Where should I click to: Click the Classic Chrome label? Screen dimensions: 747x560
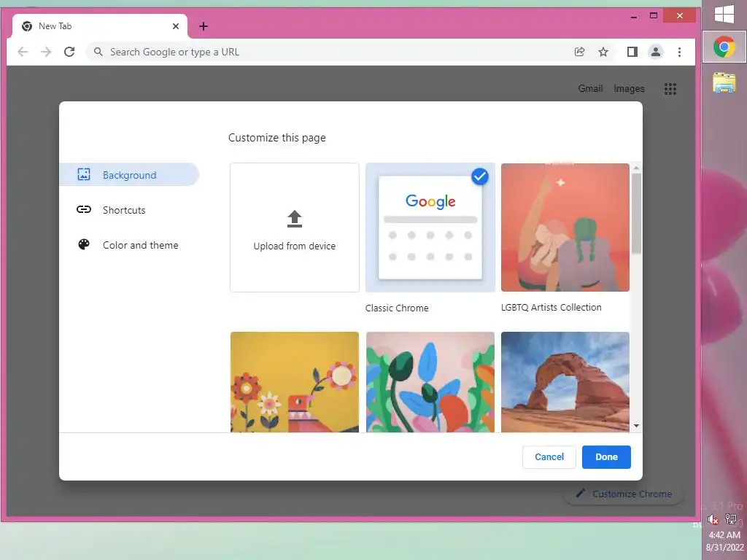(x=397, y=308)
